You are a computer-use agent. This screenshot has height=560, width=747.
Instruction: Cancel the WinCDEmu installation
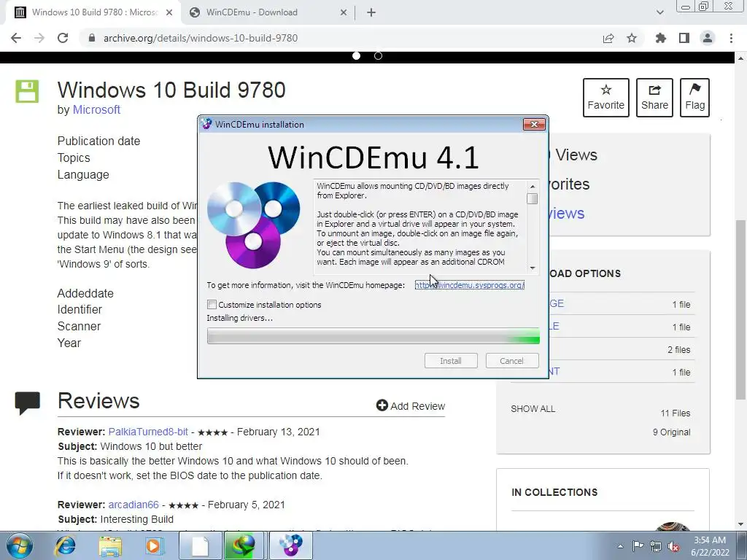(x=511, y=361)
